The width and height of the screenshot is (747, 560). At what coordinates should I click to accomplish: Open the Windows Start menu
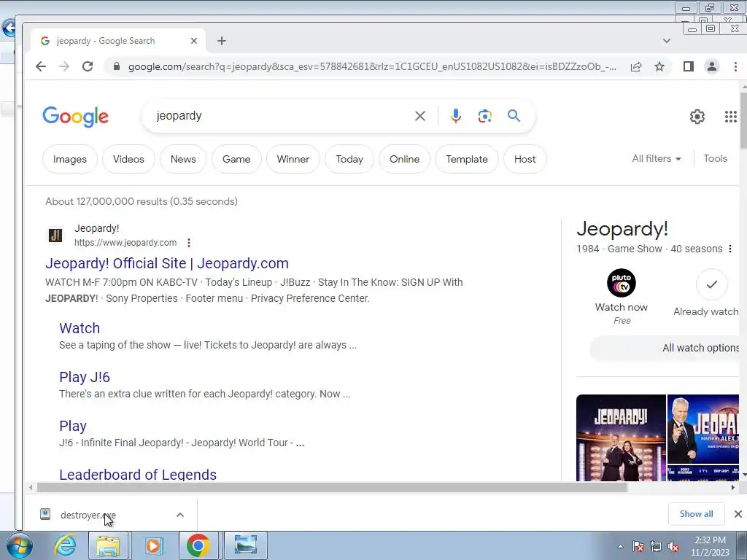(x=19, y=545)
